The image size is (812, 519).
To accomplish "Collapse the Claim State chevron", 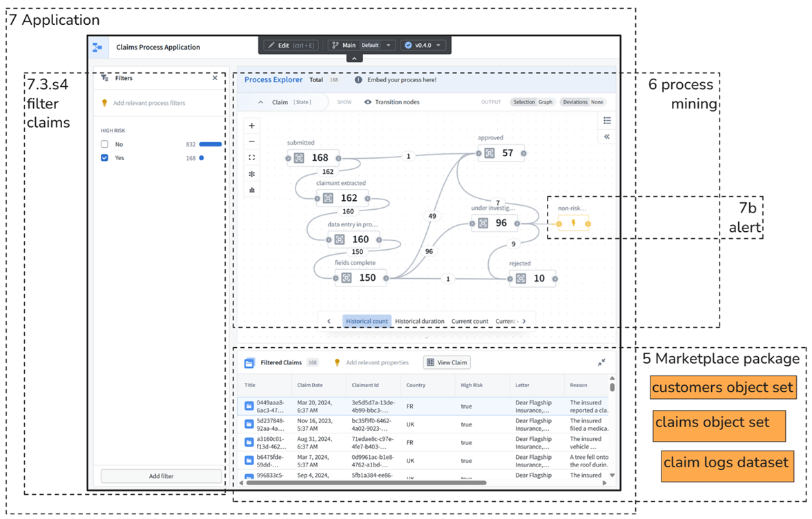I will 260,102.
